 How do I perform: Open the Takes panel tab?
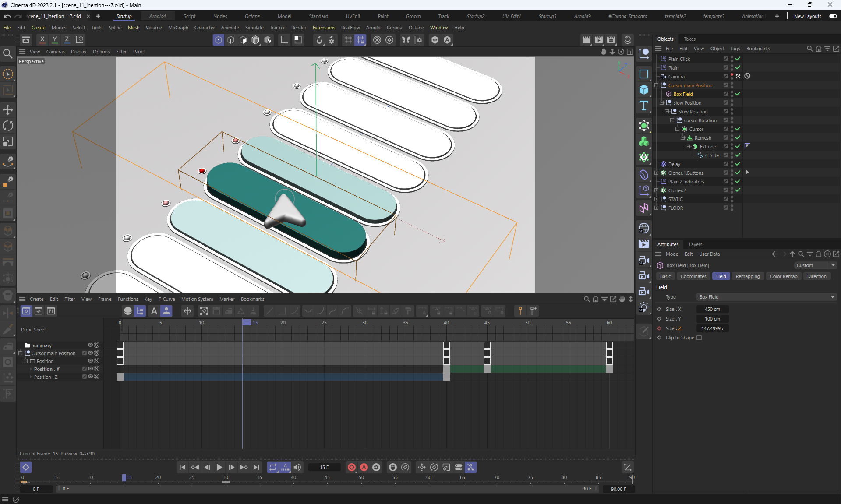689,39
